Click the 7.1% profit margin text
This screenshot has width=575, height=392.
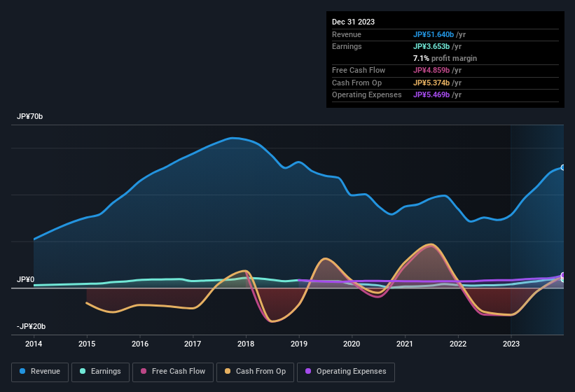coord(445,58)
